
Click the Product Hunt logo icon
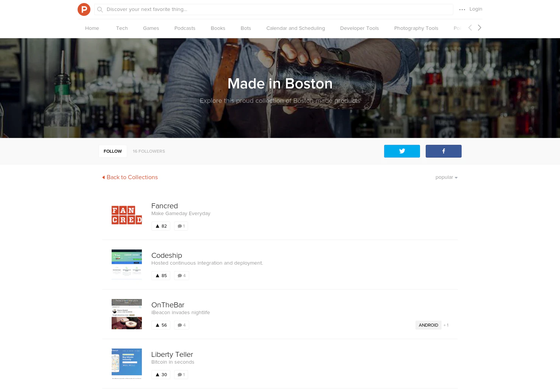click(x=84, y=9)
